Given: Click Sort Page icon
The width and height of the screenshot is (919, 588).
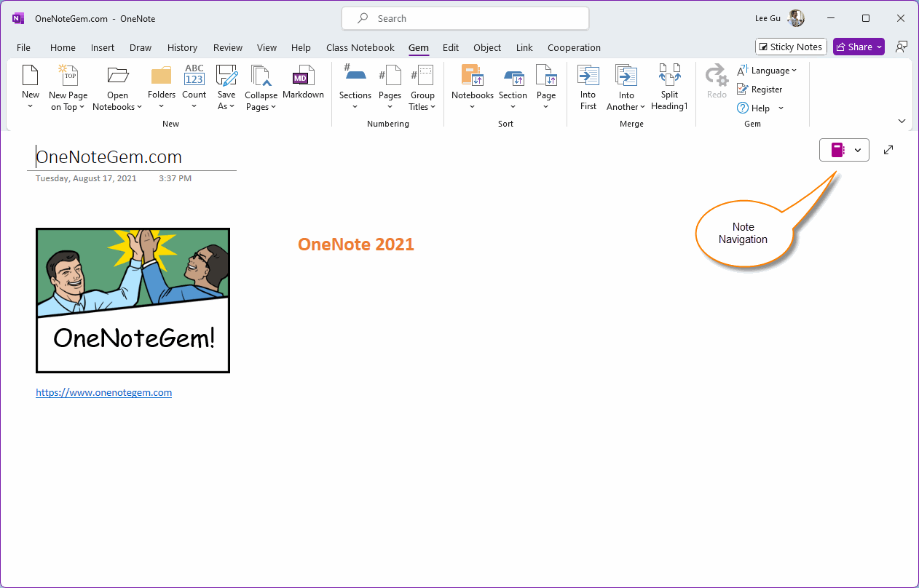Looking at the screenshot, I should click(545, 76).
